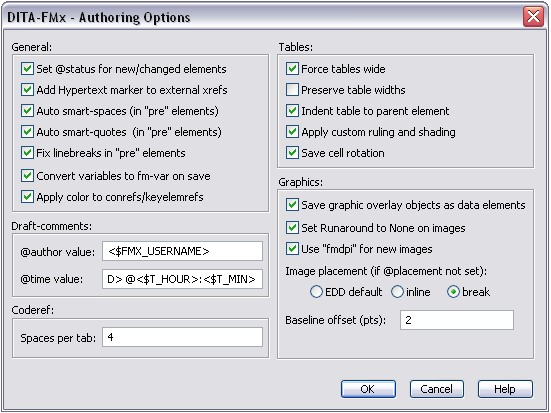Uncheck Fix linebreaks in pre elements

point(27,153)
